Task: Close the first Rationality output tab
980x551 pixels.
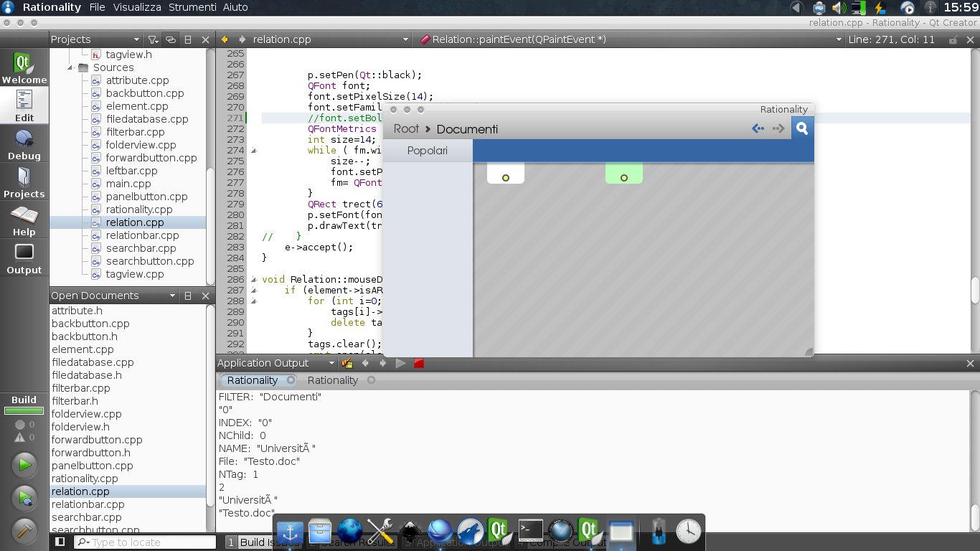Action: (x=291, y=380)
